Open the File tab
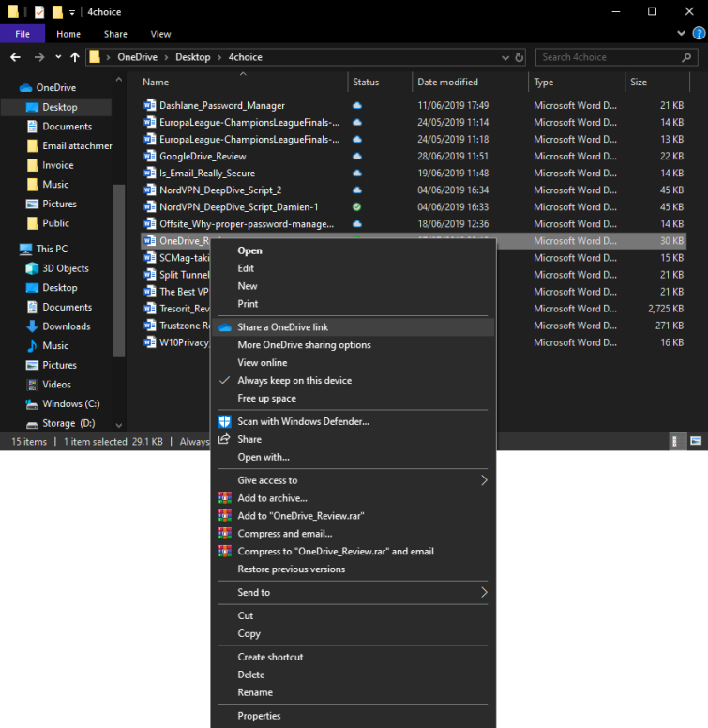This screenshot has width=708, height=728. 23,34
